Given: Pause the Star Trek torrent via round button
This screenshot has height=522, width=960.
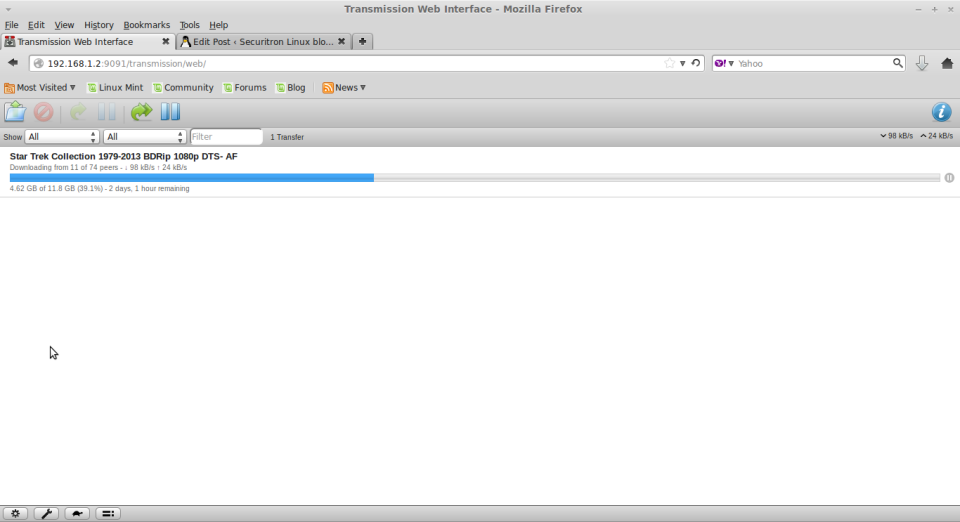Looking at the screenshot, I should pos(949,177).
